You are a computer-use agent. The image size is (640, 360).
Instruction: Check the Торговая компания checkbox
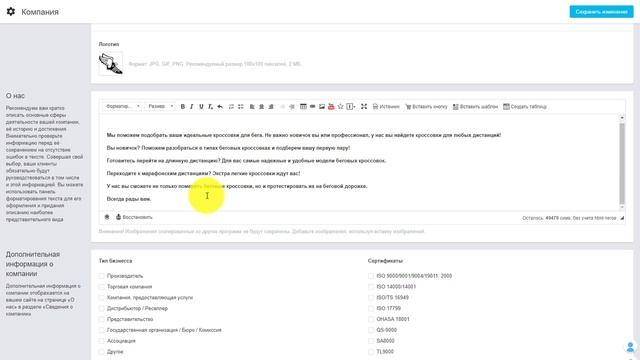tap(102, 287)
